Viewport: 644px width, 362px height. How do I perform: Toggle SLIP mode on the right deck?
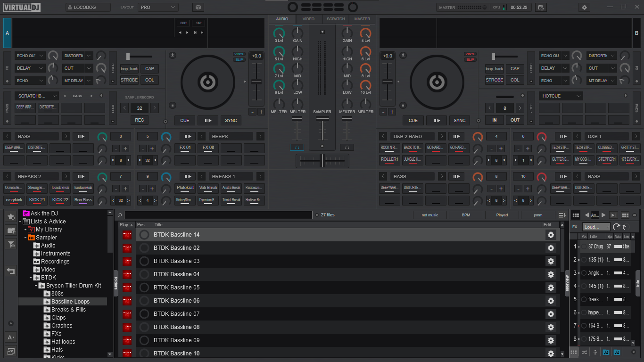click(x=470, y=59)
